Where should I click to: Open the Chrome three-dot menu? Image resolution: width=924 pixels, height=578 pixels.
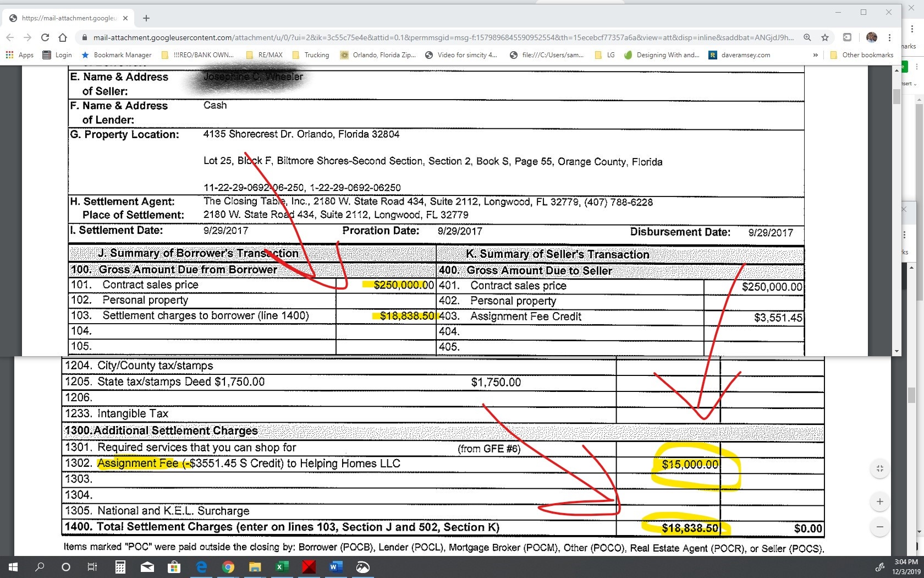890,37
